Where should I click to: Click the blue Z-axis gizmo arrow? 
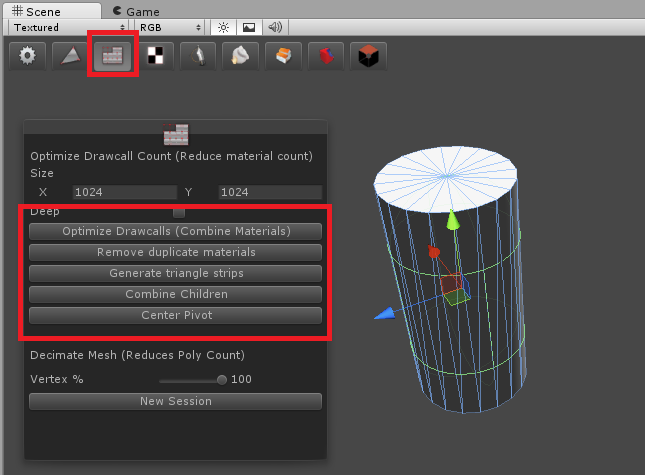tap(385, 313)
